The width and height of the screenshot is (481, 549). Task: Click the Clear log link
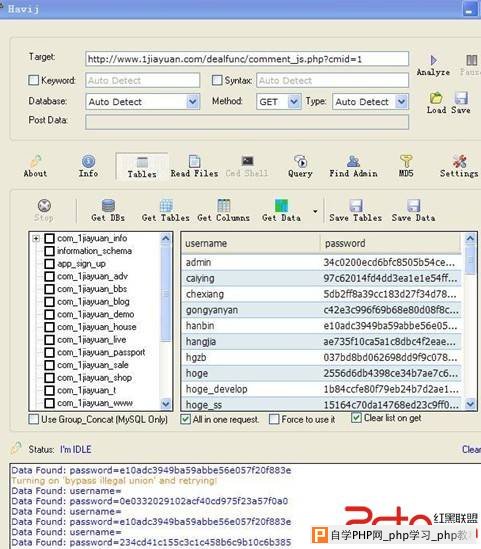click(x=471, y=449)
